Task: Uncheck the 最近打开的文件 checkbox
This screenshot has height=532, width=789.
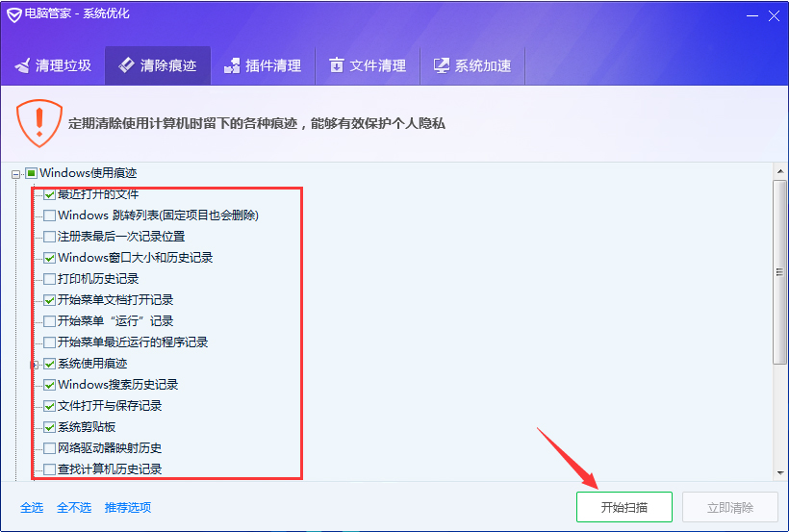Action: (x=50, y=194)
